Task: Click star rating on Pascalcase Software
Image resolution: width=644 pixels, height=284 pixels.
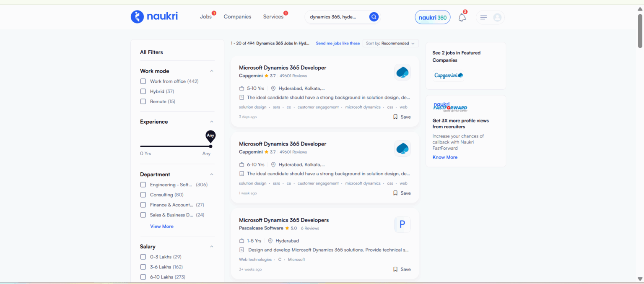Action: 287,228
